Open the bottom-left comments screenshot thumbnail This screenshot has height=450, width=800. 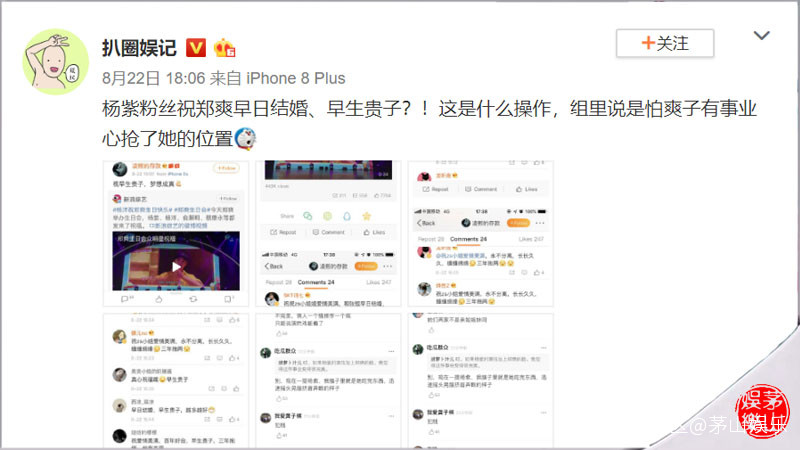pos(176,381)
